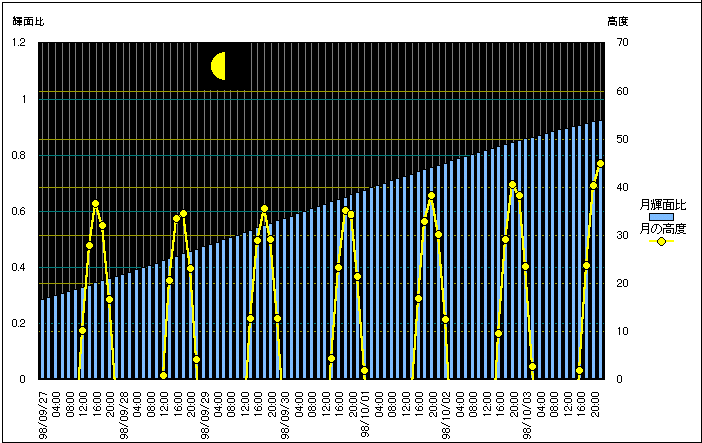Select the 月輝面比 legend label
Viewport: 702px width, 443px height.
tap(662, 205)
